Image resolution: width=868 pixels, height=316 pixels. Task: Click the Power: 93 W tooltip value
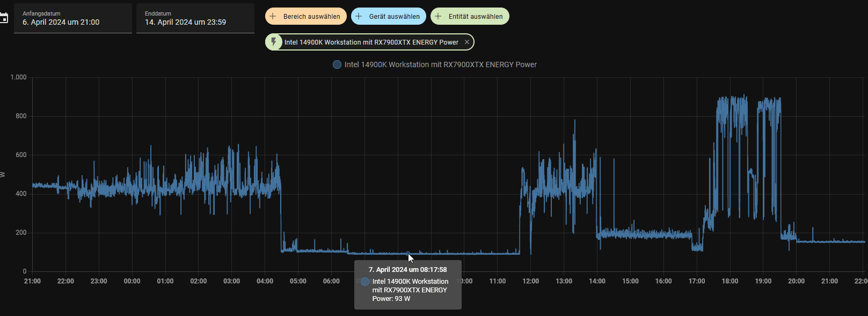coord(391,299)
